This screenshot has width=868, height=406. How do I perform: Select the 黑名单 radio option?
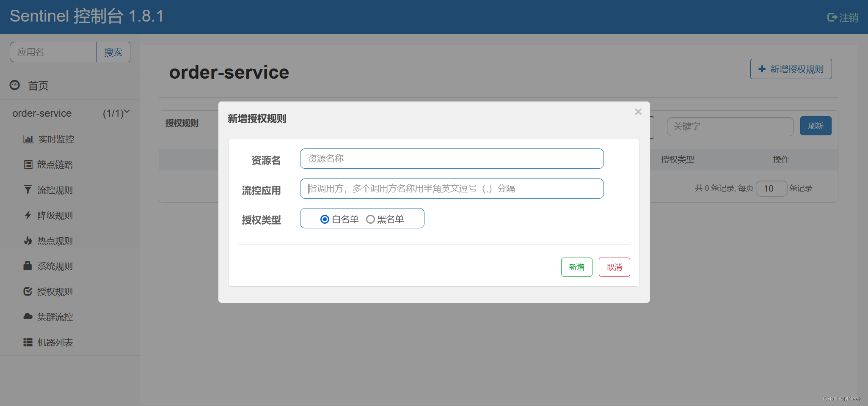[x=370, y=219]
